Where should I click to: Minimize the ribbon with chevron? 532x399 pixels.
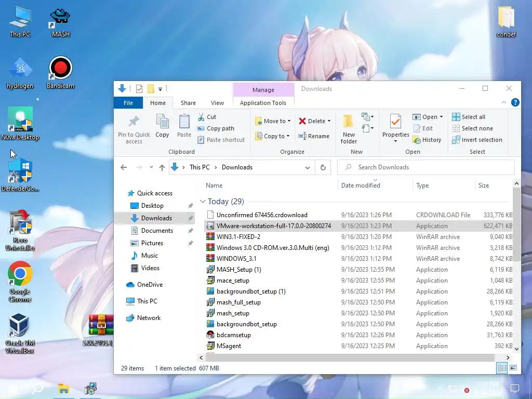504,102
